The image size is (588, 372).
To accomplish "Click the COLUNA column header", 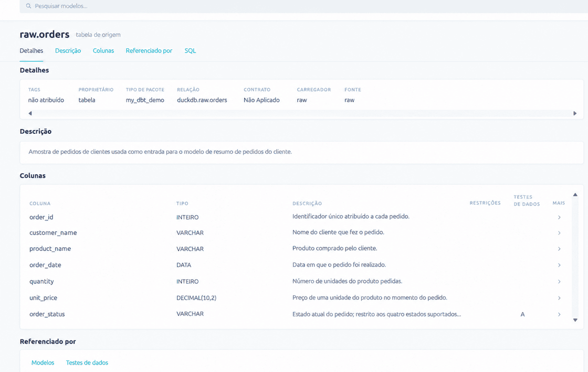I will click(40, 204).
